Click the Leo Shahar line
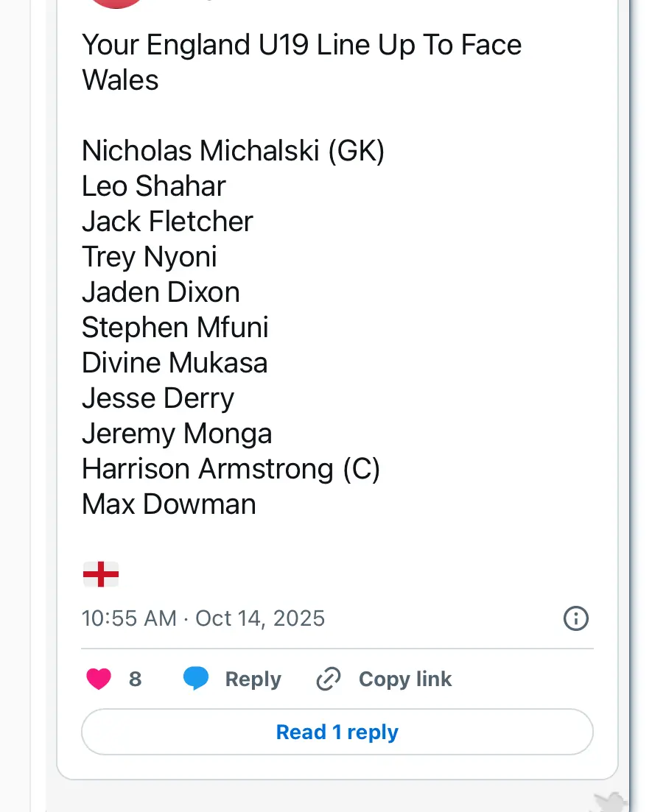The width and height of the screenshot is (652, 812). (x=153, y=186)
